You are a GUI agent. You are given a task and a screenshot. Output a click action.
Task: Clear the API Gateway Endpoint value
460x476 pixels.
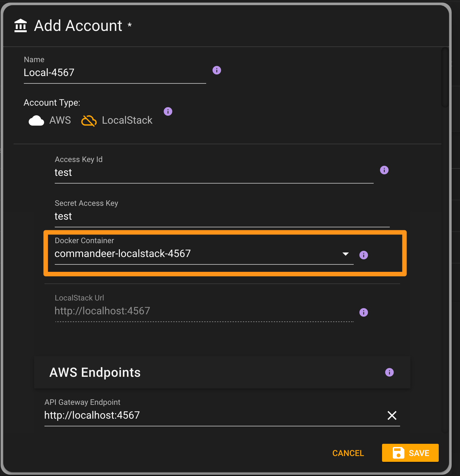pos(392,415)
